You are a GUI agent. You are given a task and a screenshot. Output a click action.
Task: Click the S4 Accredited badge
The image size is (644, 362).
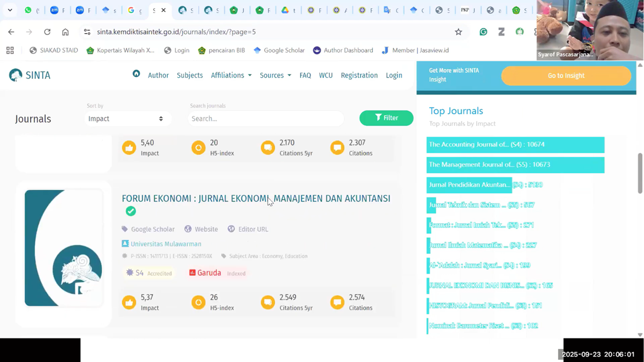pos(149,273)
